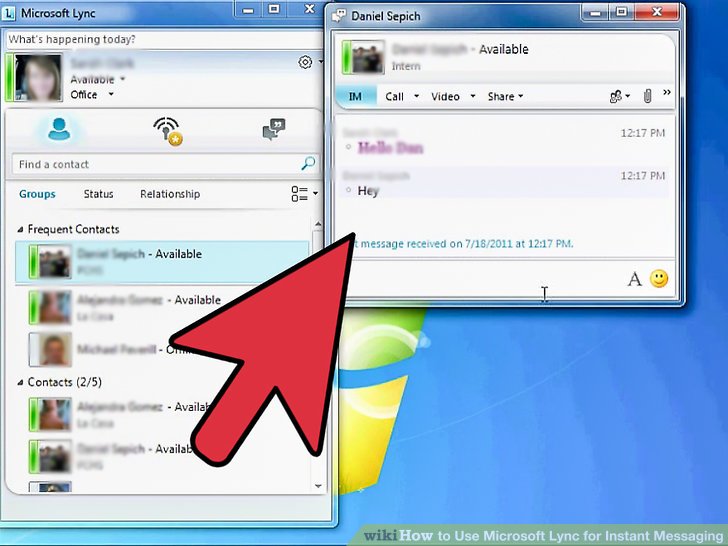728x546 pixels.
Task: Switch to the Status view tab
Action: (x=98, y=194)
